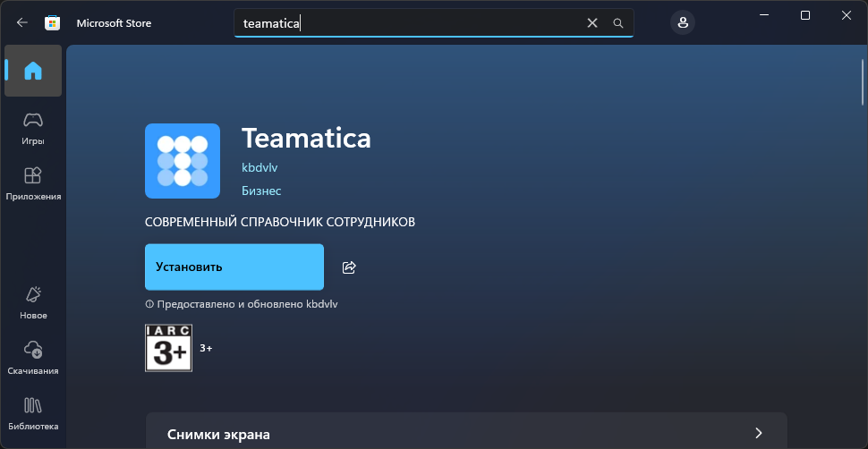Click the Microsoft Store logo icon
Screen dimensions: 868x449
pos(53,23)
